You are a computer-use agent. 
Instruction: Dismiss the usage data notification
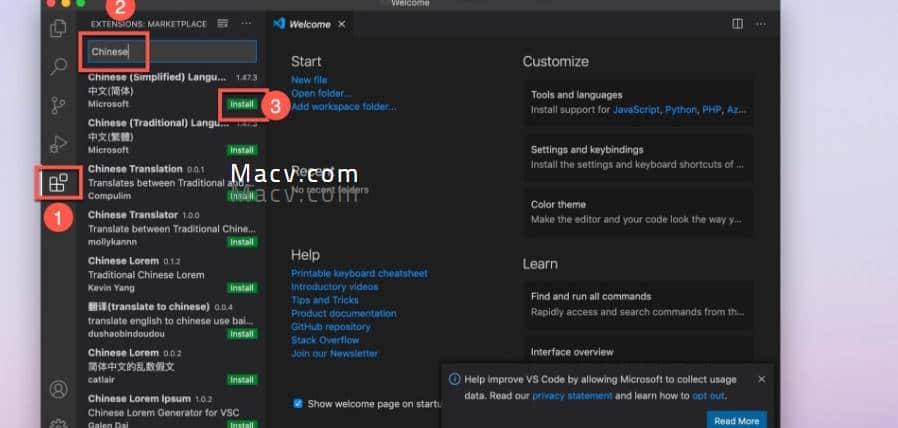[761, 379]
